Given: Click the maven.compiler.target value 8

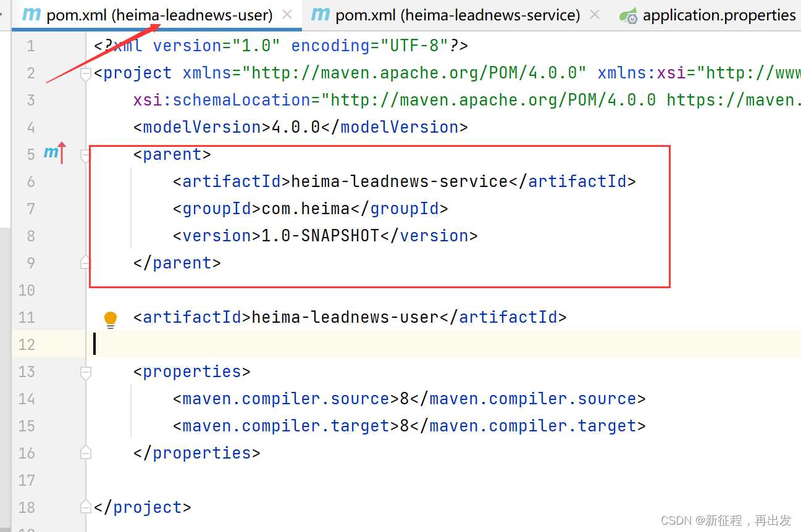Looking at the screenshot, I should coord(405,426).
